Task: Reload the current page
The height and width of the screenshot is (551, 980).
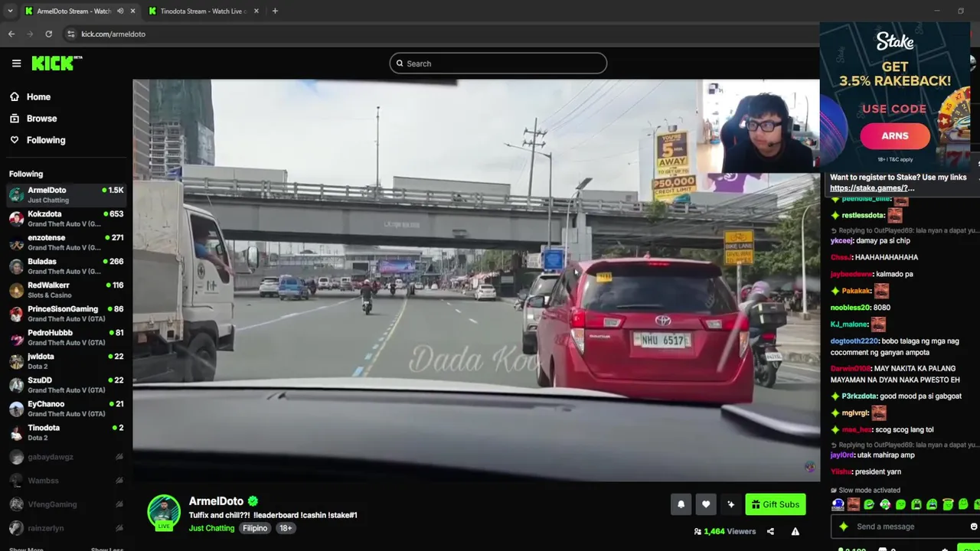Action: tap(49, 34)
